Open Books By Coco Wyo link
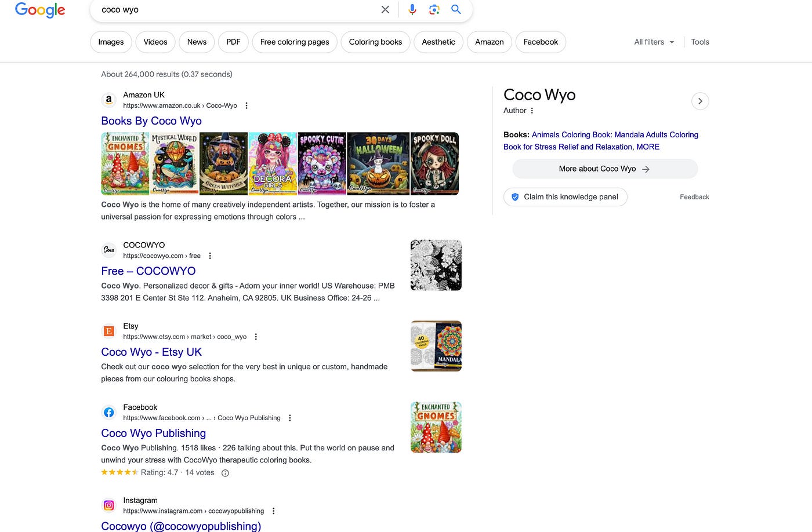This screenshot has width=812, height=532. coord(151,121)
